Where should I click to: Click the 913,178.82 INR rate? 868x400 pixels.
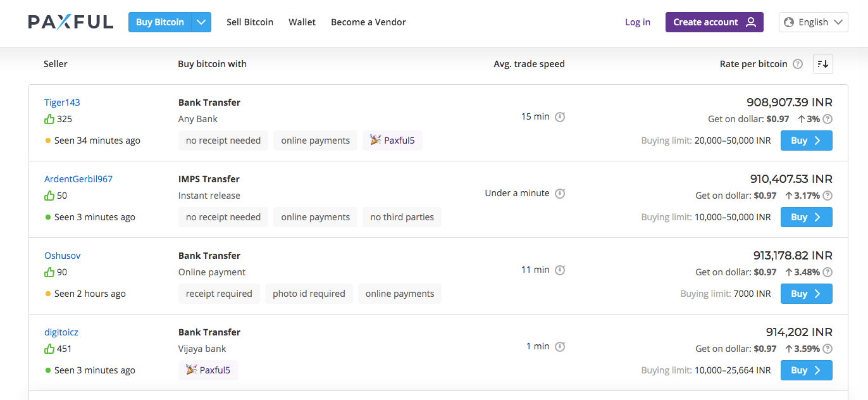tap(793, 256)
